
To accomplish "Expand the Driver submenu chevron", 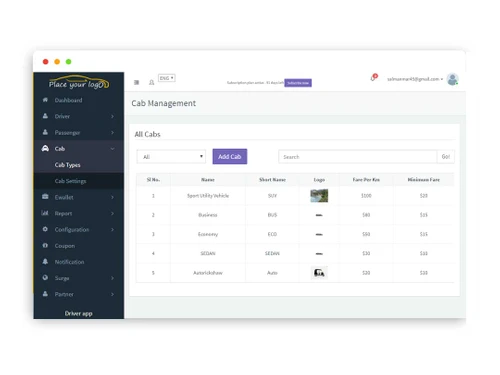I will (112, 116).
